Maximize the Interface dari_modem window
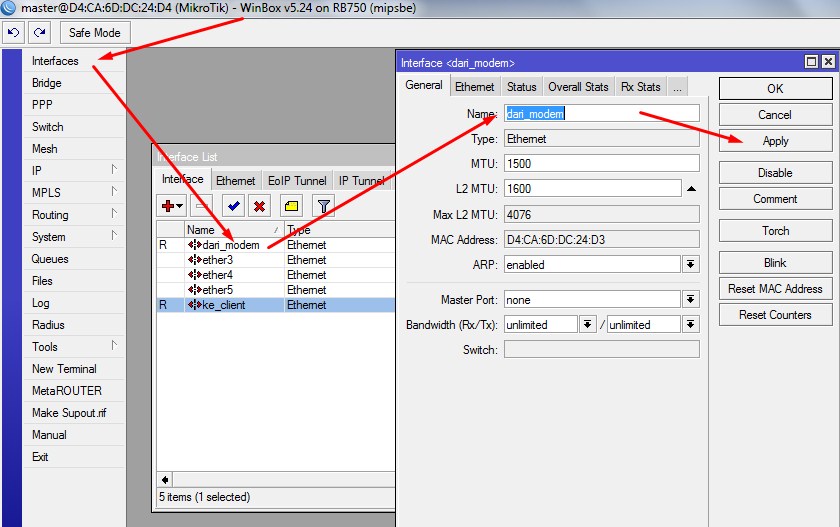840x527 pixels. (812, 62)
